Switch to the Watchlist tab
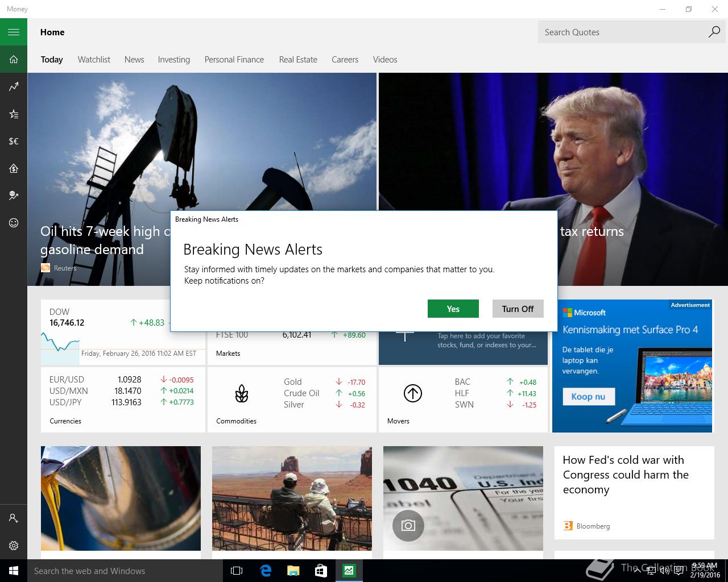Viewport: 728px width, 582px height. pyautogui.click(x=94, y=60)
